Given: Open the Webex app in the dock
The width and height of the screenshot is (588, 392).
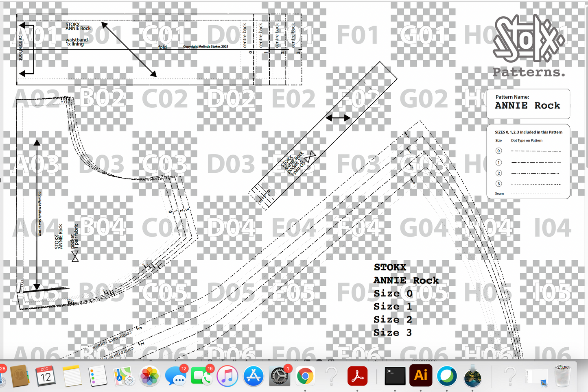Looking at the screenshot, I should [447, 376].
